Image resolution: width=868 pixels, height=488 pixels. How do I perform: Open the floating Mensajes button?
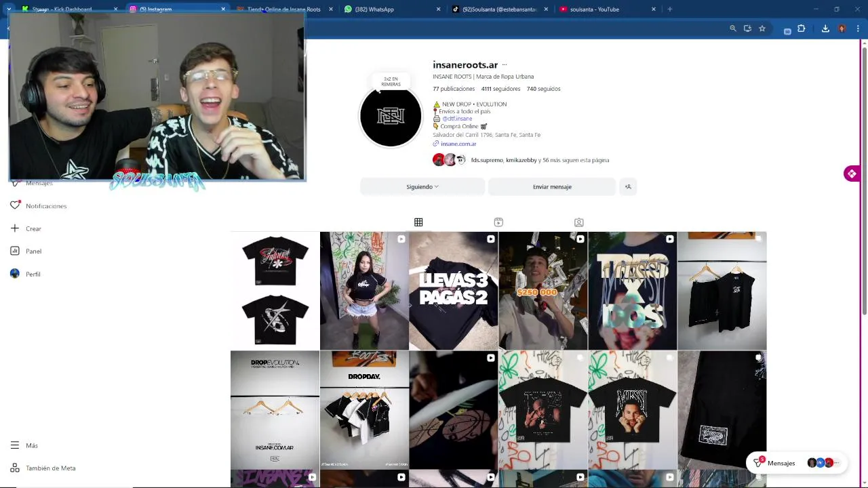coord(797,463)
